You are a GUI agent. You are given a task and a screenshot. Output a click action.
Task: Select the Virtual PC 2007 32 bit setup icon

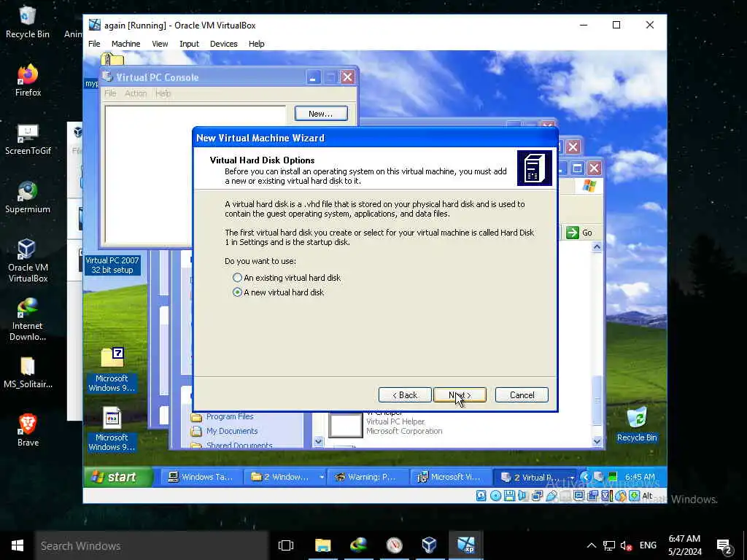click(112, 265)
